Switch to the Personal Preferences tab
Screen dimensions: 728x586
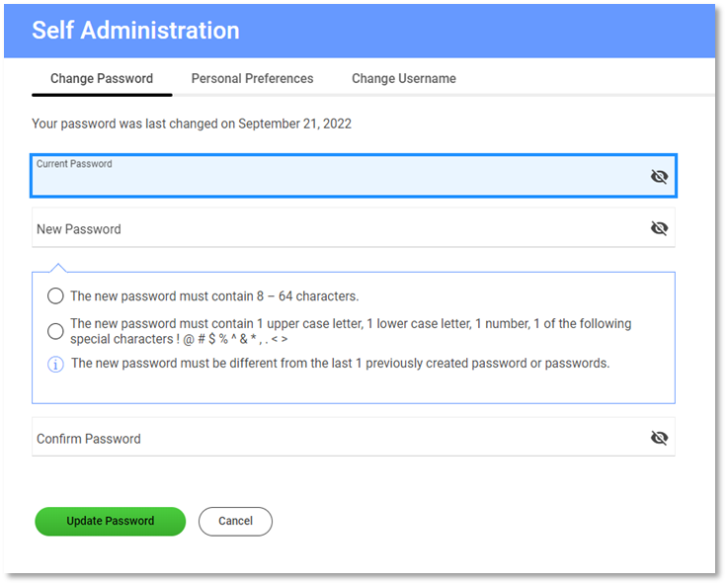(x=252, y=79)
